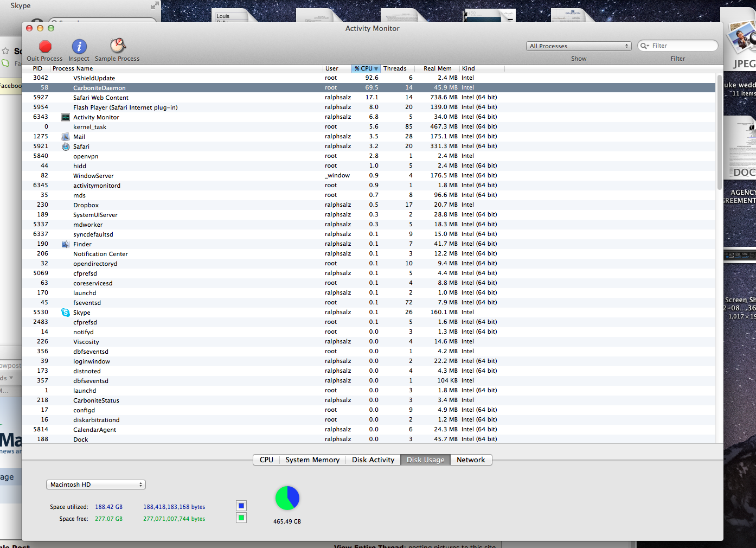This screenshot has height=548, width=756.
Task: Switch to the Network tab
Action: coord(471,460)
